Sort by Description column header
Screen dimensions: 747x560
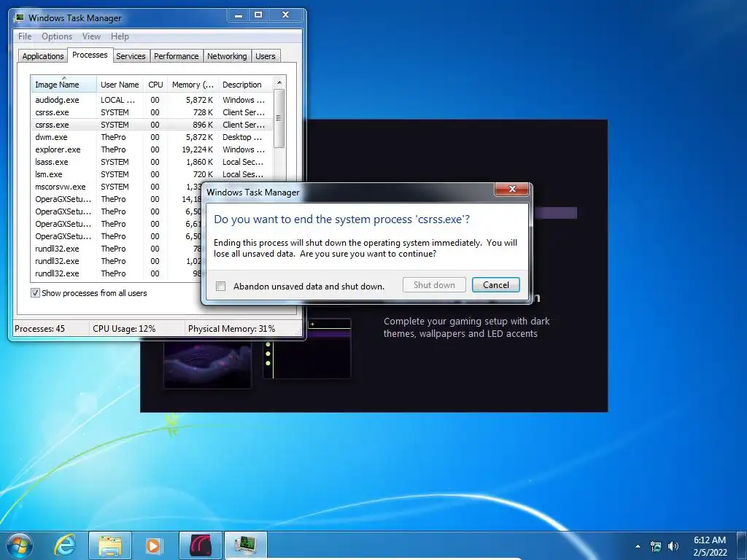click(x=246, y=85)
